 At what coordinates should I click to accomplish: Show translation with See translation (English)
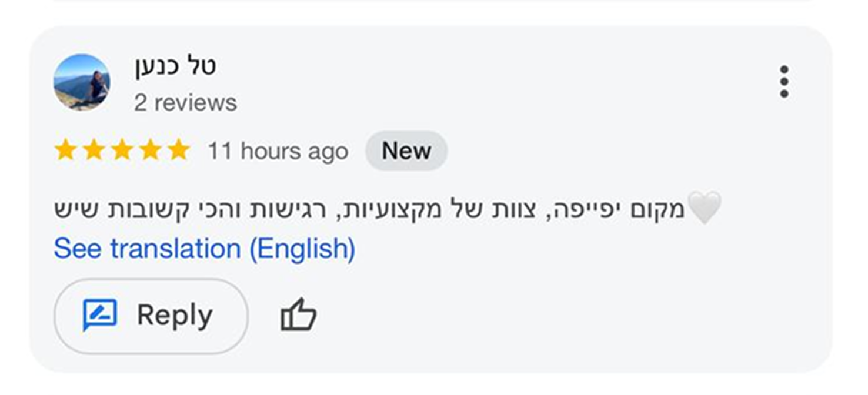(204, 249)
